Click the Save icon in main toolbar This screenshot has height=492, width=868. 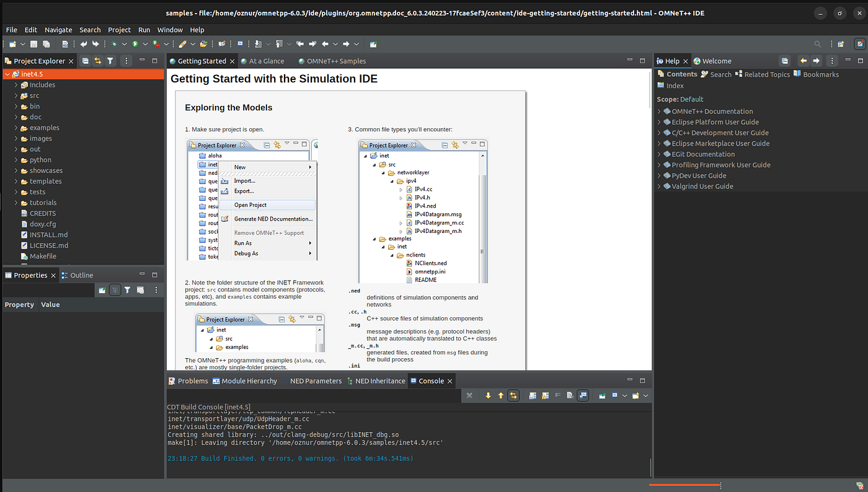tap(34, 44)
